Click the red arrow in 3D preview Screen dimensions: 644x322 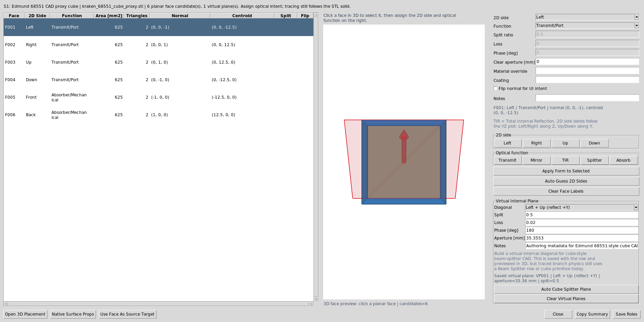point(404,147)
